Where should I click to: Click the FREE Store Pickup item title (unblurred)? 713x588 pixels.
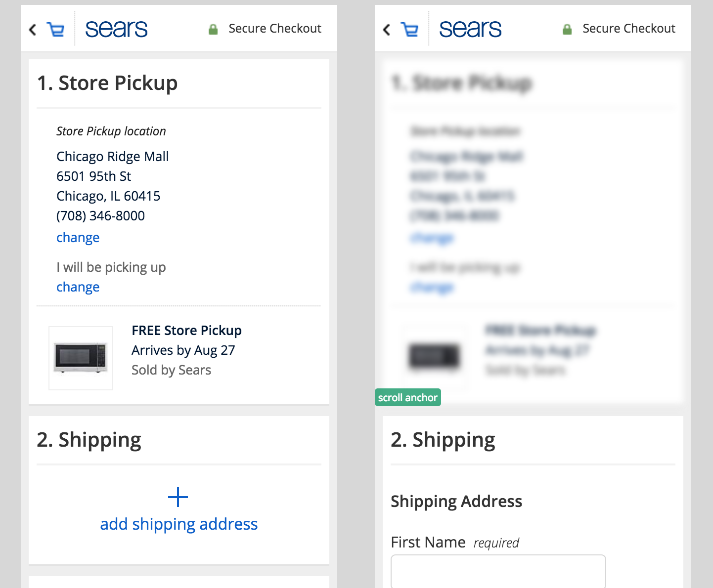186,331
